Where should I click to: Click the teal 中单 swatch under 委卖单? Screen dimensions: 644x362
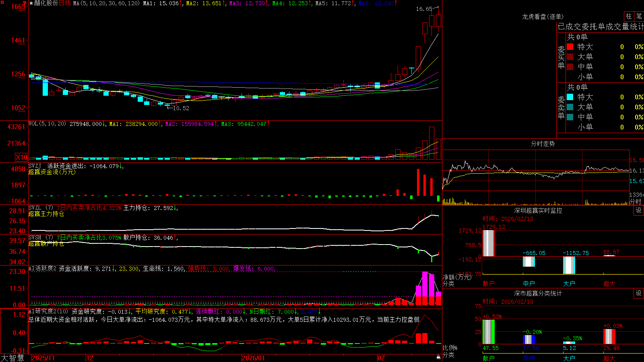tap(570, 117)
